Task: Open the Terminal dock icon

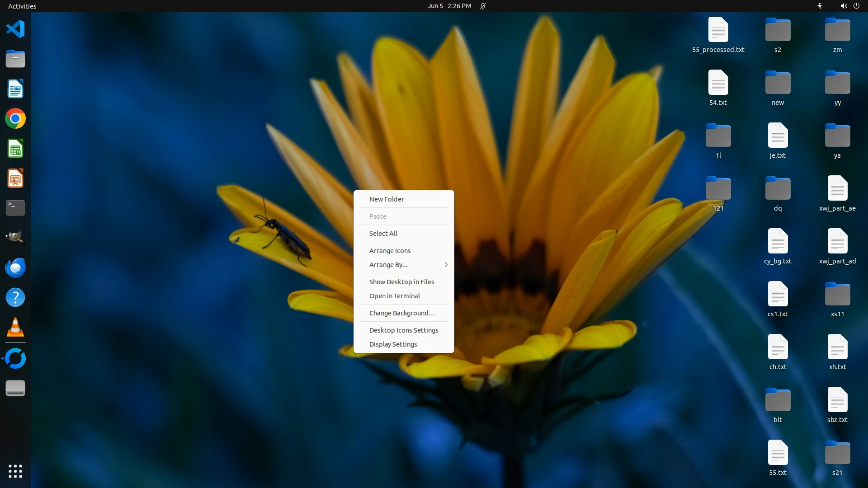Action: coord(15,208)
